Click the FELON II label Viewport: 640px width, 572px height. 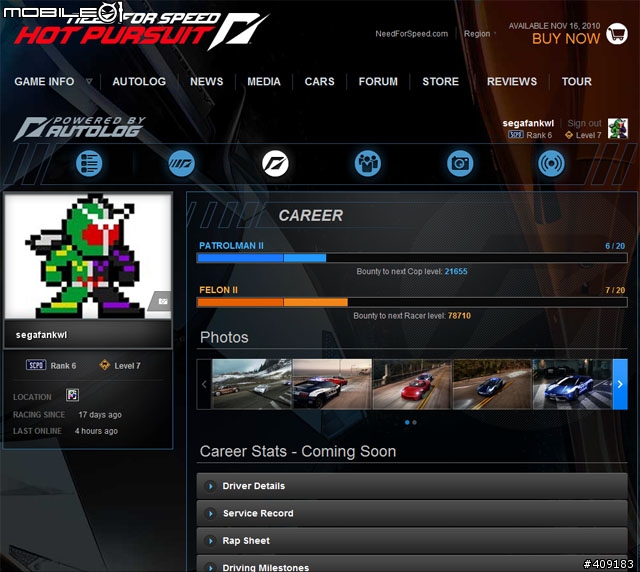pyautogui.click(x=218, y=290)
